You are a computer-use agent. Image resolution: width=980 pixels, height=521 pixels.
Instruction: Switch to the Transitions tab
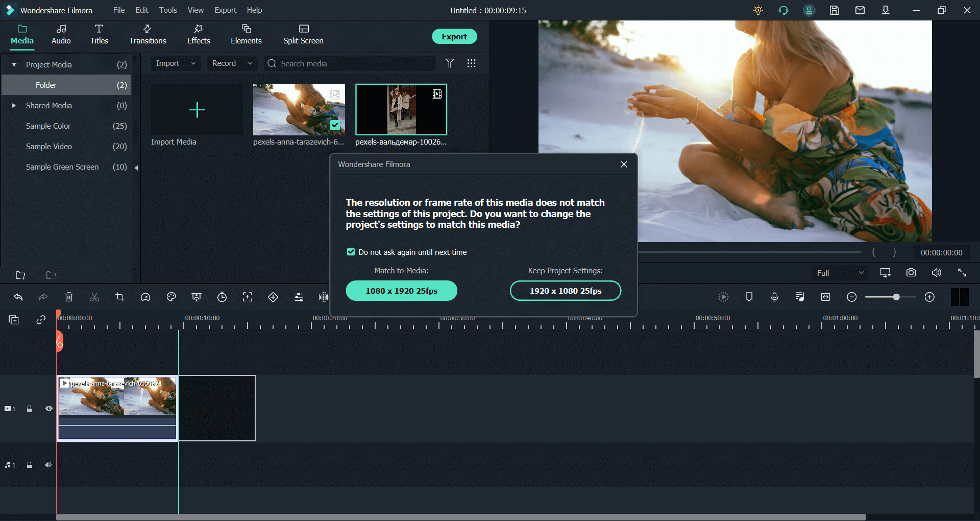[148, 35]
